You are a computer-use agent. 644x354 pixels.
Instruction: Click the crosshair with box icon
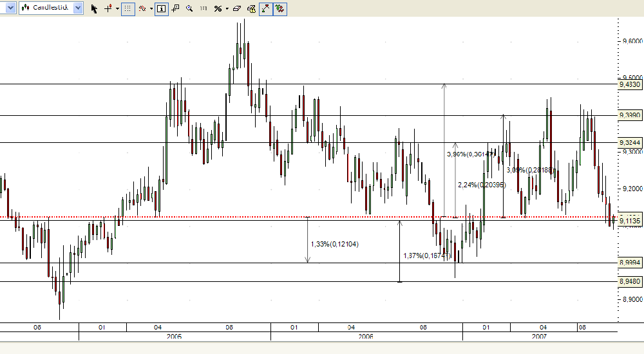(x=175, y=8)
